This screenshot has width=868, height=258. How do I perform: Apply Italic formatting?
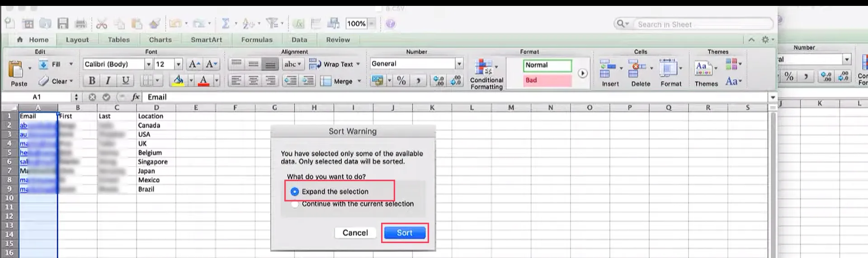[x=108, y=81]
